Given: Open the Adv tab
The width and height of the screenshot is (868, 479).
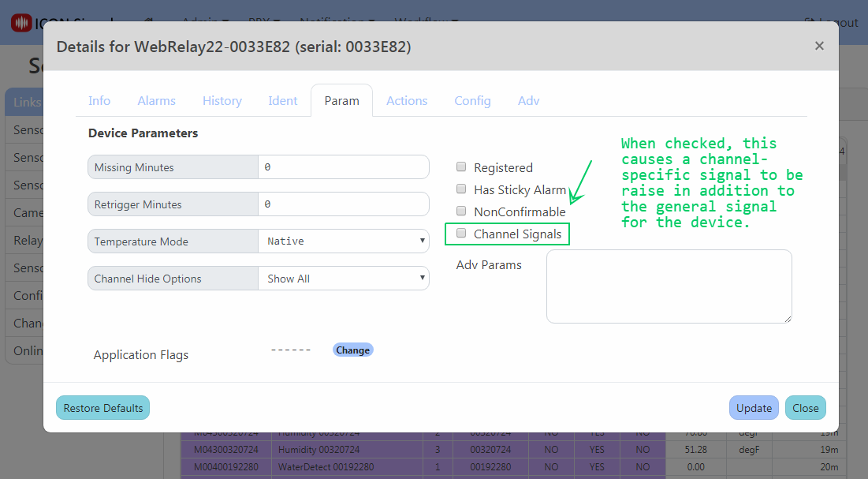Looking at the screenshot, I should coord(528,101).
